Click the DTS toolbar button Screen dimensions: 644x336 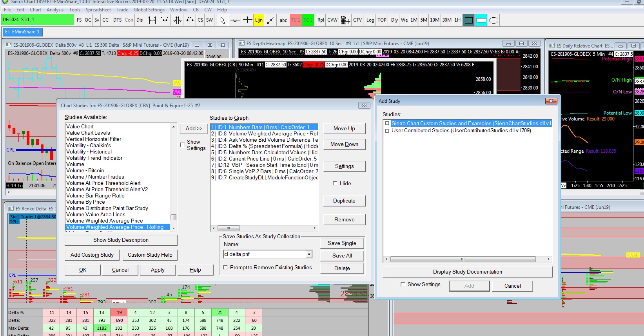click(x=117, y=20)
